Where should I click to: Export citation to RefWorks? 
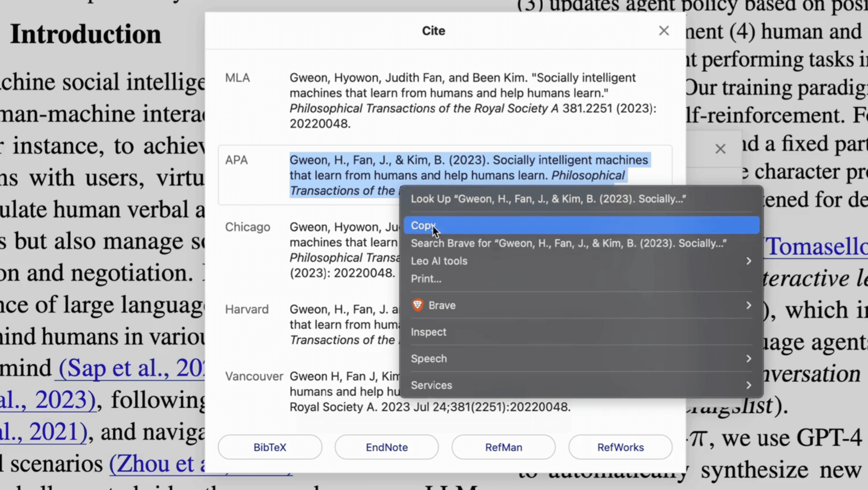point(620,447)
